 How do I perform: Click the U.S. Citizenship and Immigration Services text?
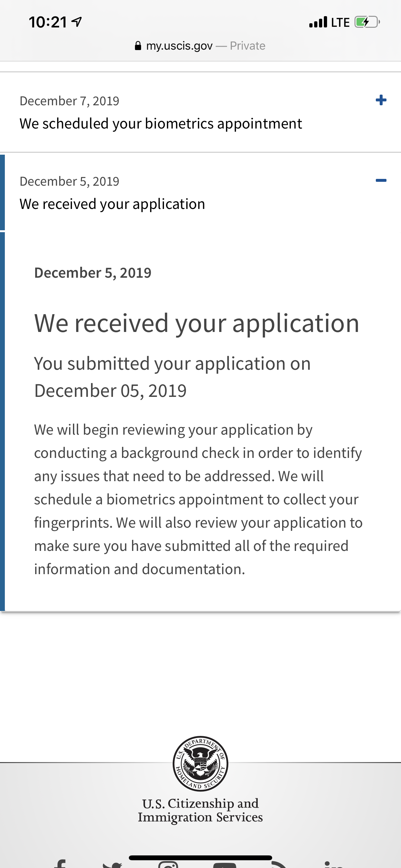200,810
